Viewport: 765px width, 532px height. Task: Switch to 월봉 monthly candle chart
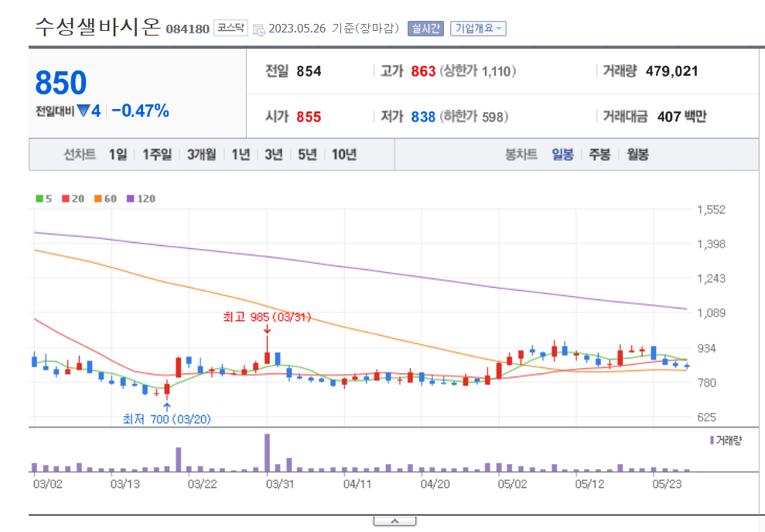[x=637, y=155]
